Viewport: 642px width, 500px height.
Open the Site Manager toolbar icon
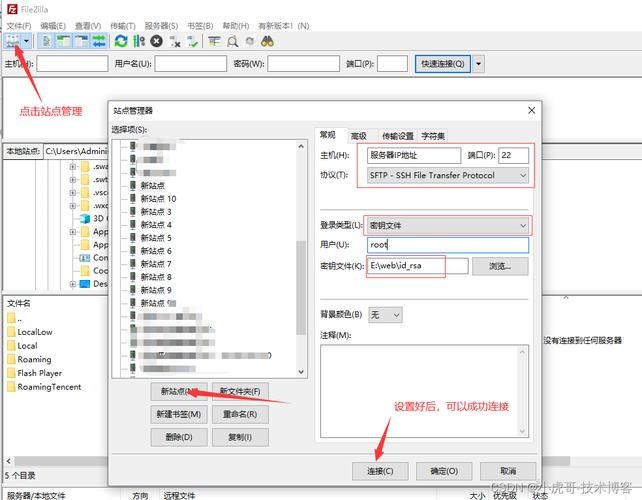(13, 41)
